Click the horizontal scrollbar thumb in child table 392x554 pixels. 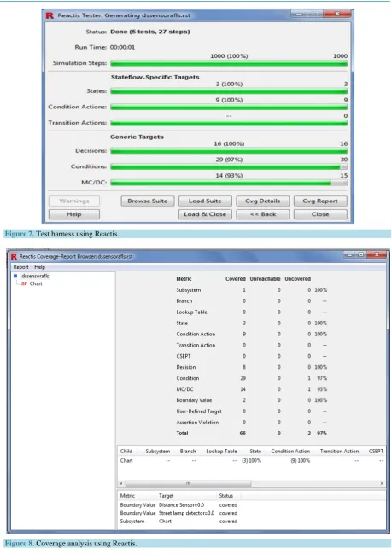188,483
